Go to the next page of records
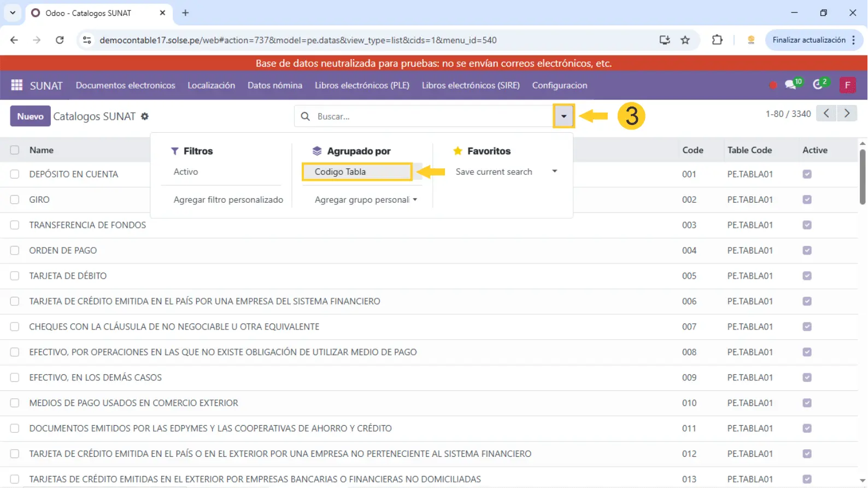The width and height of the screenshot is (868, 488). [x=847, y=114]
